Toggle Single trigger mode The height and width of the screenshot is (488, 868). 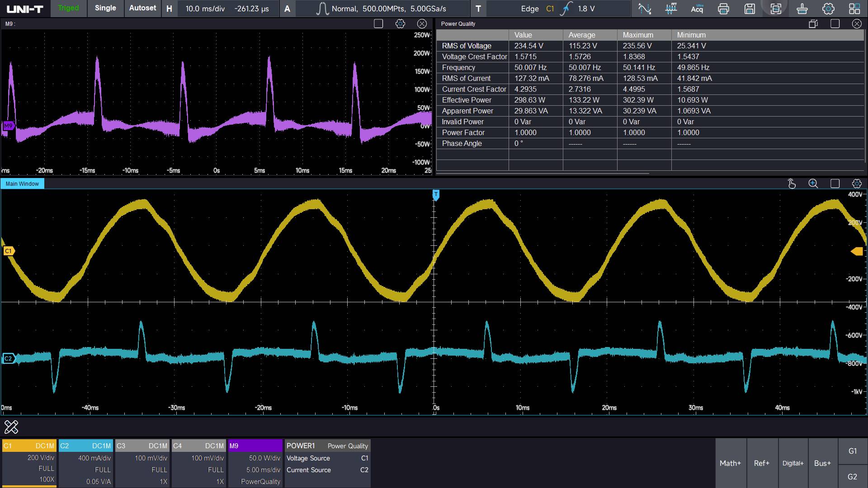[105, 8]
